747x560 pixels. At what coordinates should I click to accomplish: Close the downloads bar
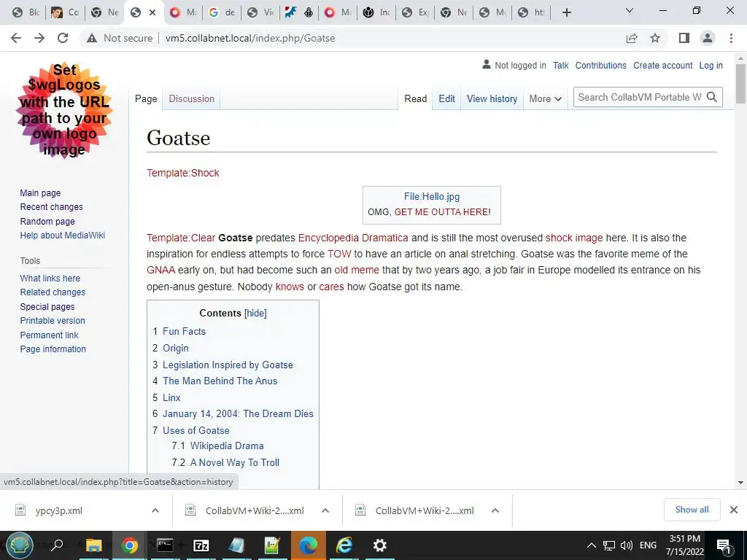[734, 510]
